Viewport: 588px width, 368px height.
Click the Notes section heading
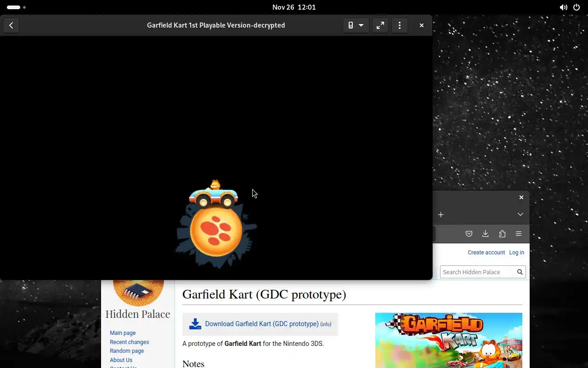(x=193, y=363)
